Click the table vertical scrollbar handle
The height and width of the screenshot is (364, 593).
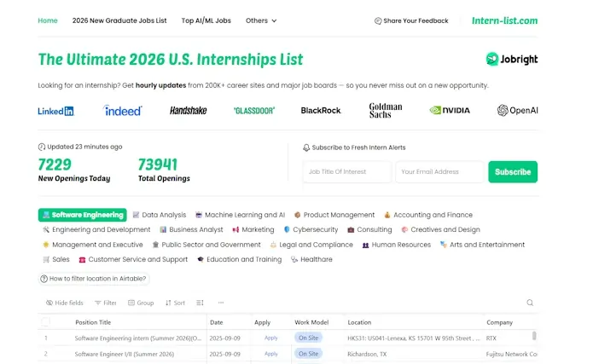point(534,336)
